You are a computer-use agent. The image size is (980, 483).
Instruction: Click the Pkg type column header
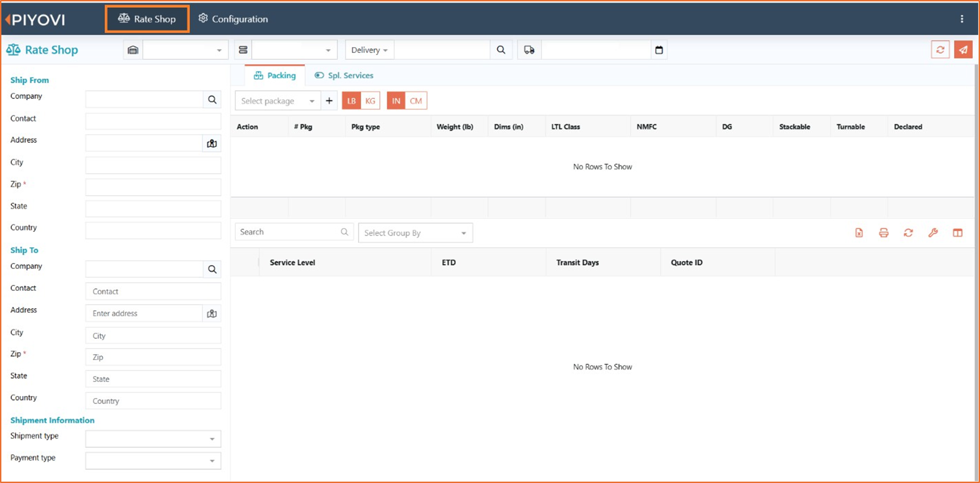[366, 127]
